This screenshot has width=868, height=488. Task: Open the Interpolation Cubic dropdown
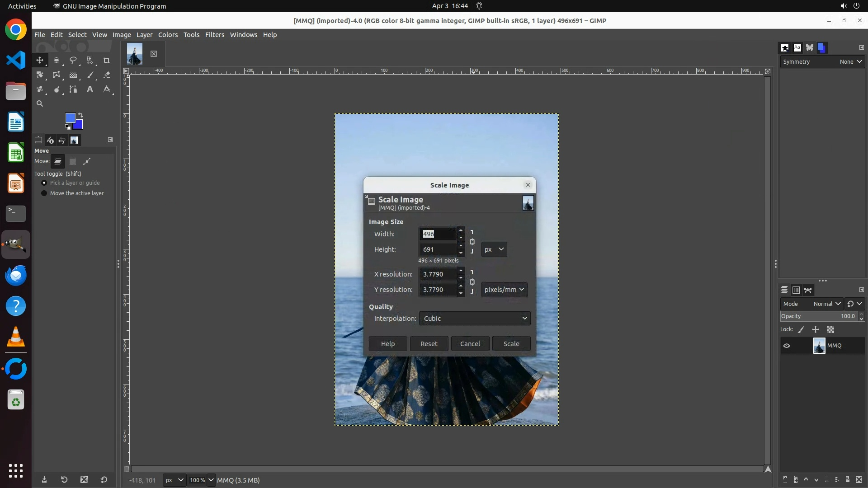click(475, 319)
